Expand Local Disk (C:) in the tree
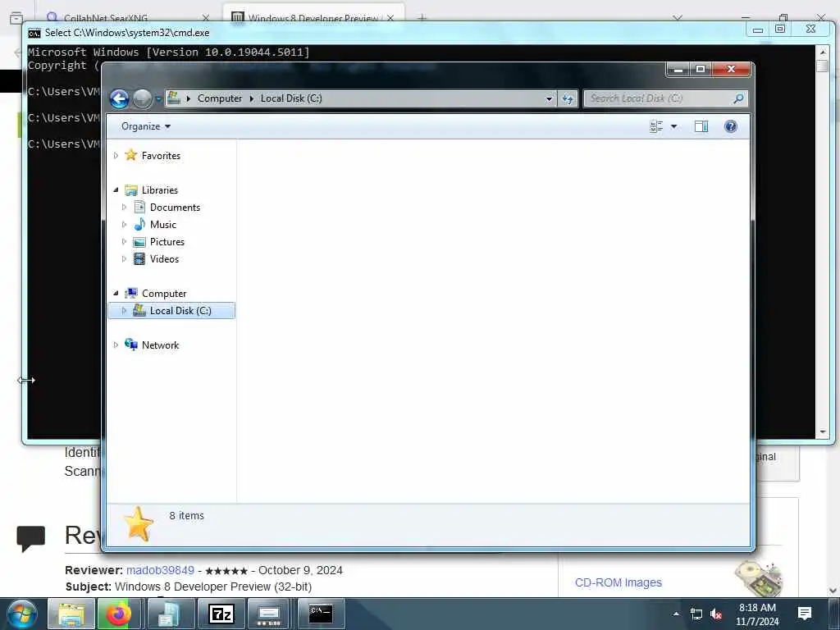This screenshot has height=630, width=840. point(125,311)
